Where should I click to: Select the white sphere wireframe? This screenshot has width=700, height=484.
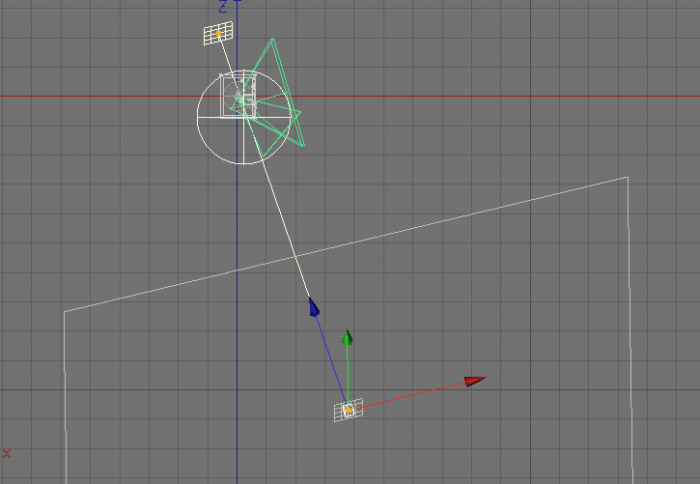tap(243, 117)
